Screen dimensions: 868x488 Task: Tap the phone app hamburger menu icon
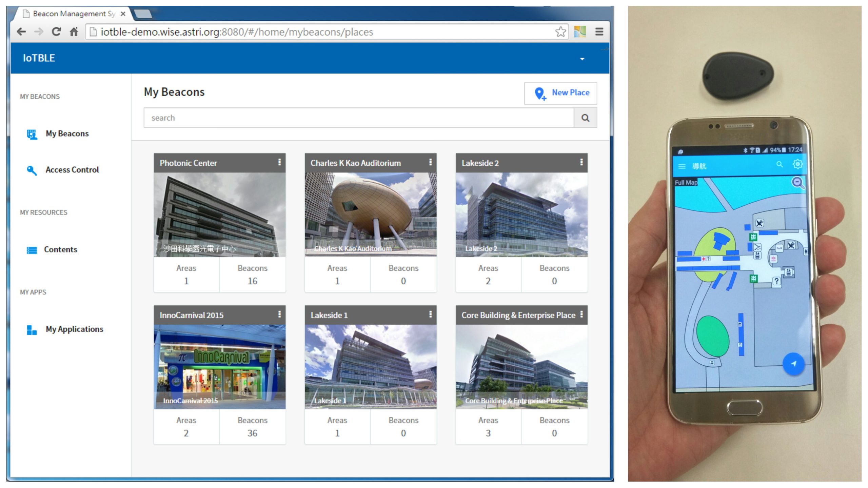click(682, 166)
